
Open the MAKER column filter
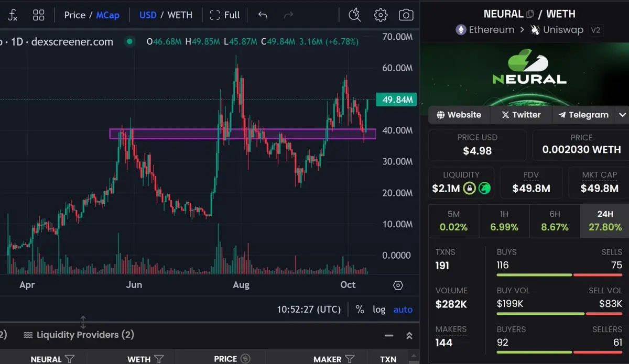point(350,359)
